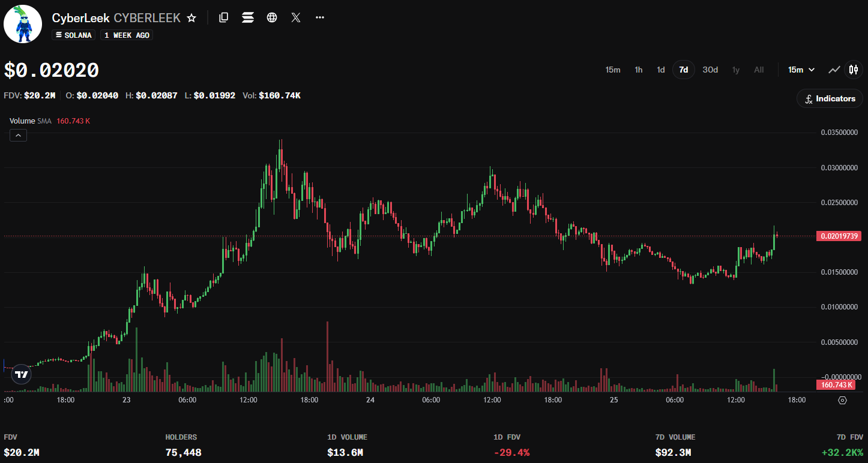Open the Solana explorer icon in the header

(x=248, y=18)
